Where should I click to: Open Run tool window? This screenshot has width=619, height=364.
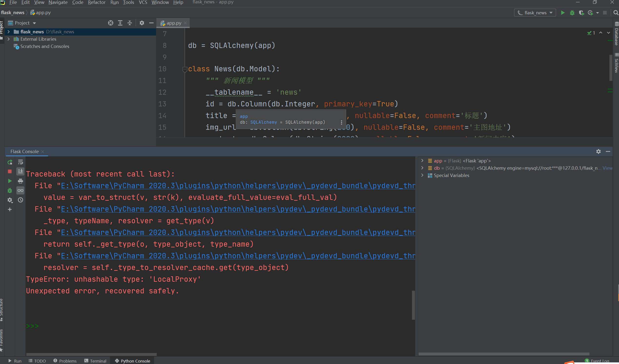(x=15, y=361)
